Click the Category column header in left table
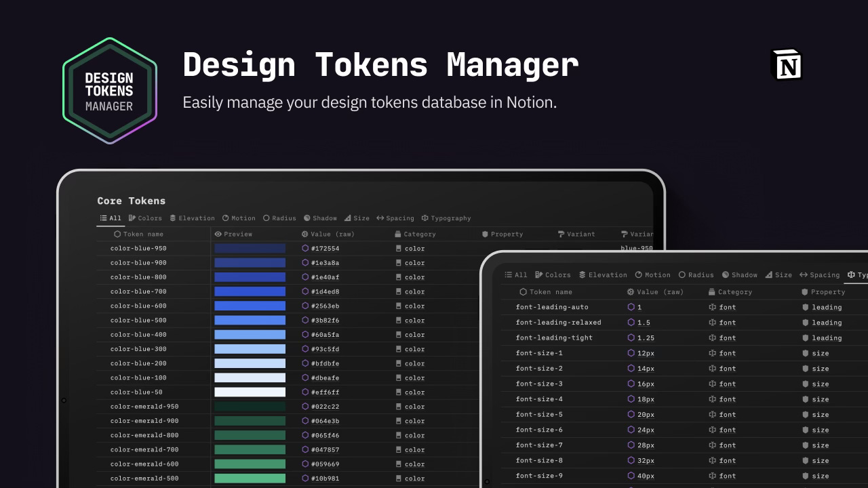Screen dimensions: 868x488 (416, 234)
